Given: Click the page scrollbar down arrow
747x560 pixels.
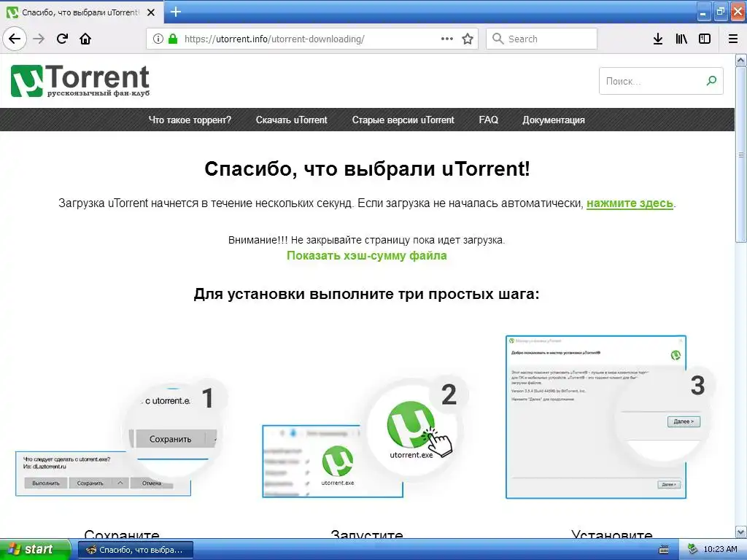Looking at the screenshot, I should pyautogui.click(x=741, y=532).
